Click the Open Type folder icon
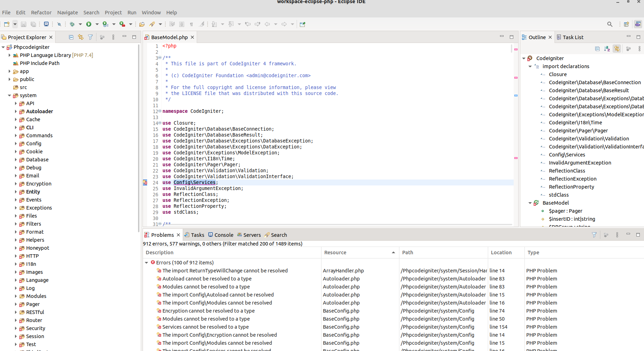 [142, 24]
